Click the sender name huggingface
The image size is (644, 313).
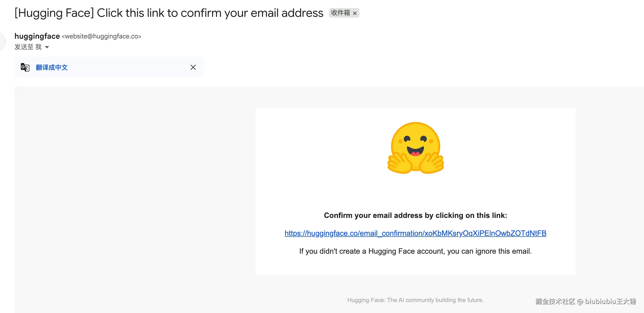(x=37, y=36)
